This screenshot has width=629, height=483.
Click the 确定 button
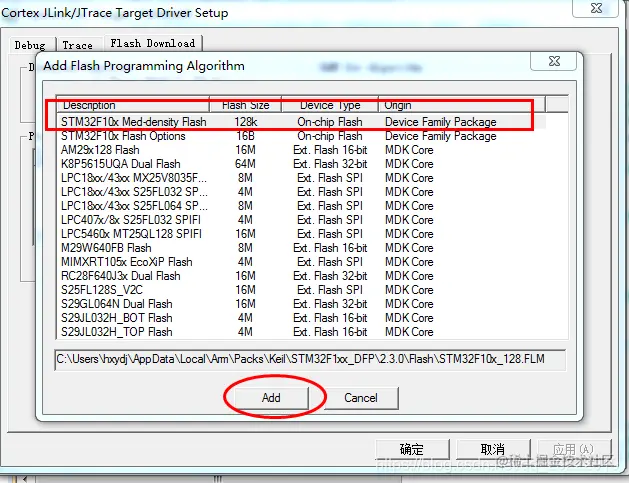412,449
